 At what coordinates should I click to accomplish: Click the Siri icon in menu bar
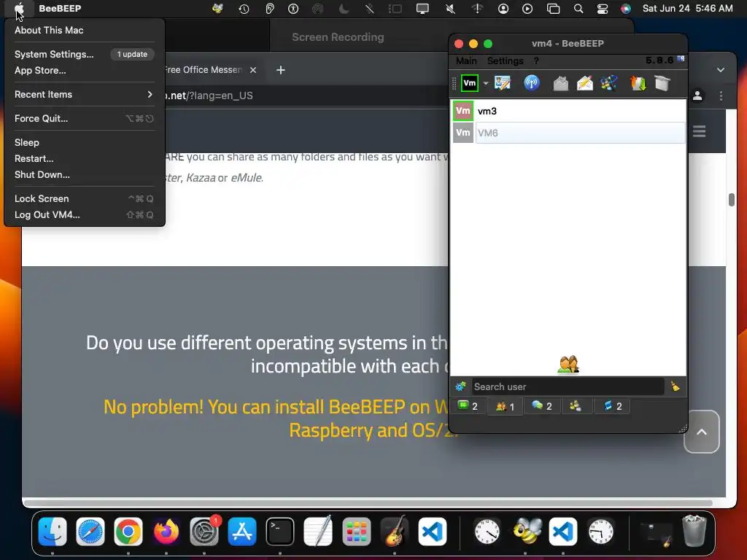pos(625,9)
